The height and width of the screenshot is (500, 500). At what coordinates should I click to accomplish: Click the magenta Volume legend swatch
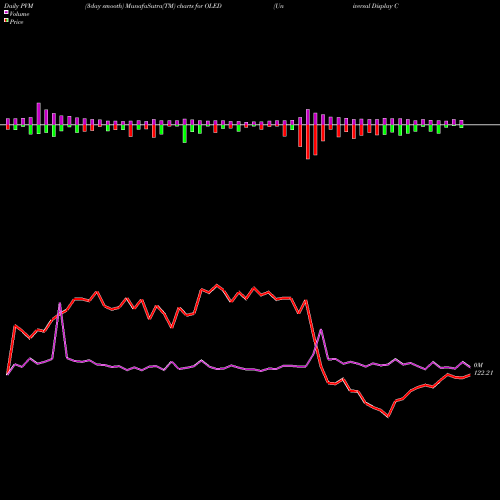point(6,12)
